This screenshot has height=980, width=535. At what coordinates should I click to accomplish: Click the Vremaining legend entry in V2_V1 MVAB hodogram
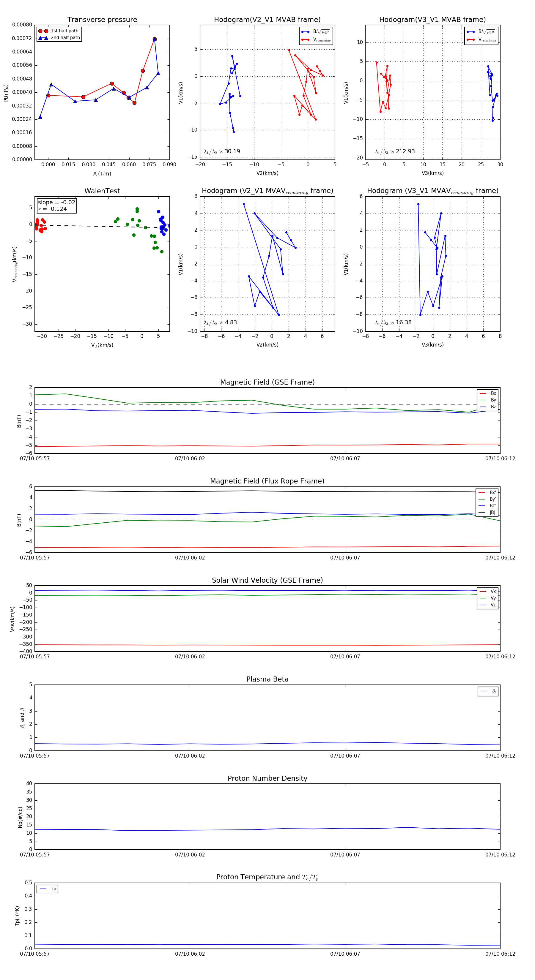point(316,39)
